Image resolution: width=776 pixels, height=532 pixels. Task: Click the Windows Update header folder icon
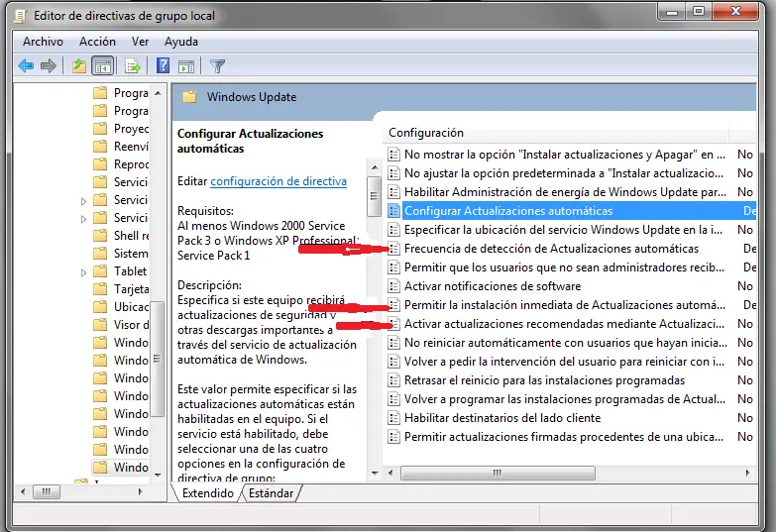pos(189,96)
